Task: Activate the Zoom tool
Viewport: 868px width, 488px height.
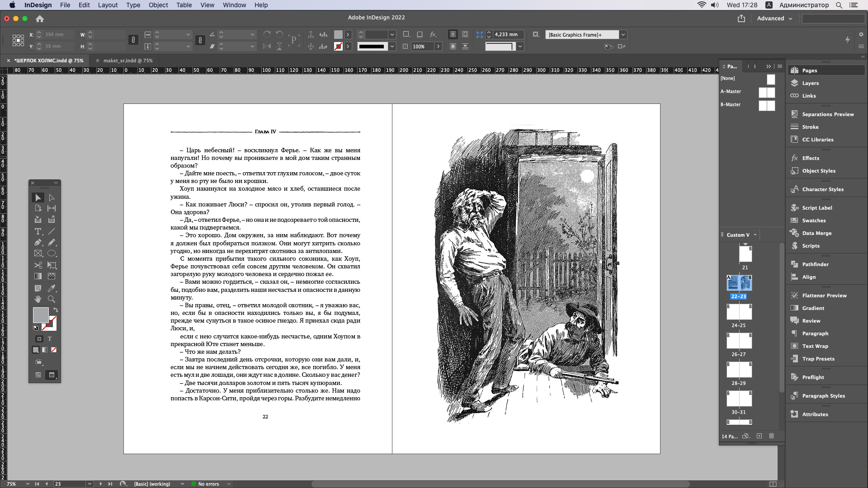Action: click(52, 299)
